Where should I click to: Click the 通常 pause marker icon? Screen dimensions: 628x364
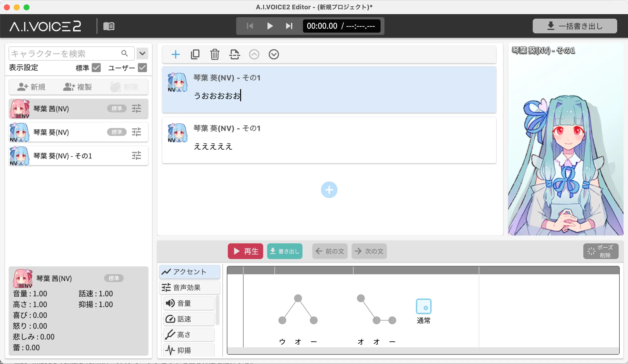tap(423, 306)
